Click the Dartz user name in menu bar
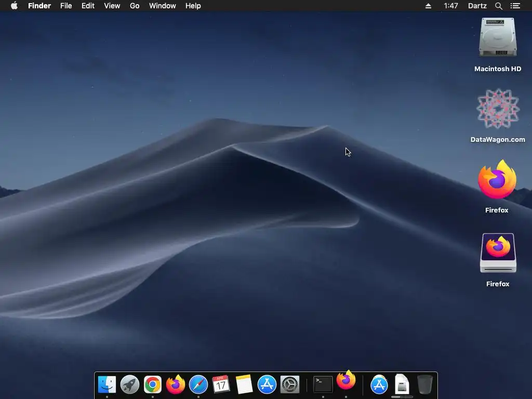The image size is (532, 399). tap(477, 6)
